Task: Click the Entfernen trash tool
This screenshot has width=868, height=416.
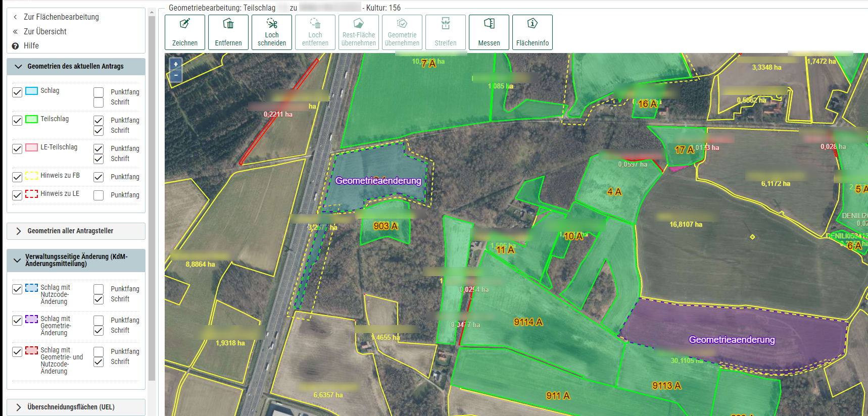Action: tap(228, 32)
